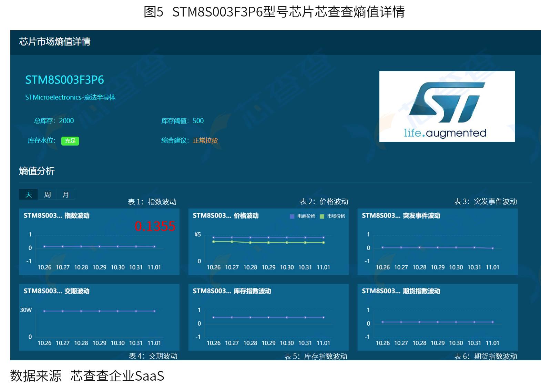The height and width of the screenshot is (392, 541).
Task: Click the 10.26 green 市场价格 data point
Action: point(214,242)
